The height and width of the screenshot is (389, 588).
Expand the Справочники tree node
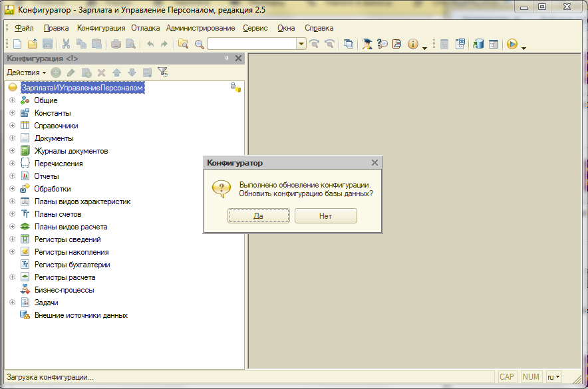click(13, 125)
